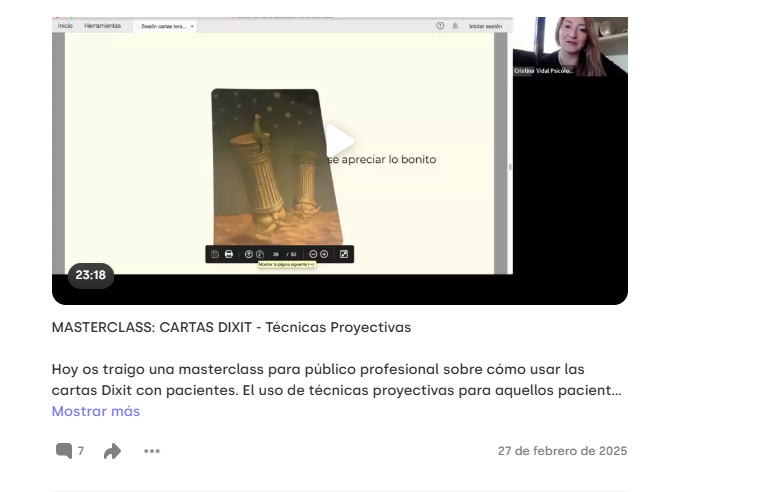Share the post using the arrow icon
Viewport: 760px width, 492px height.
(112, 451)
